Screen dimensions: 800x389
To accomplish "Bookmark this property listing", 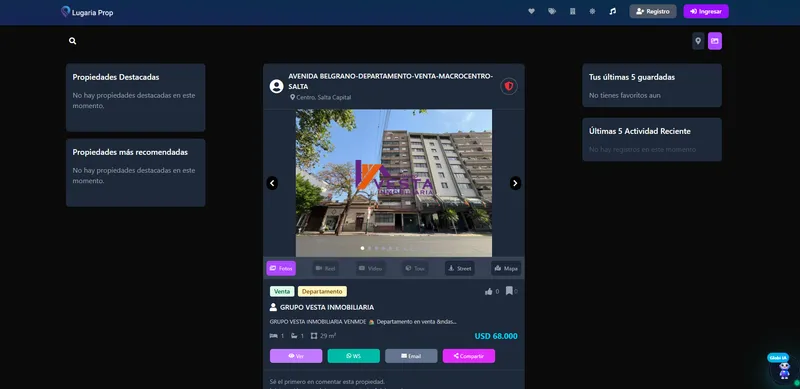I will coord(509,291).
